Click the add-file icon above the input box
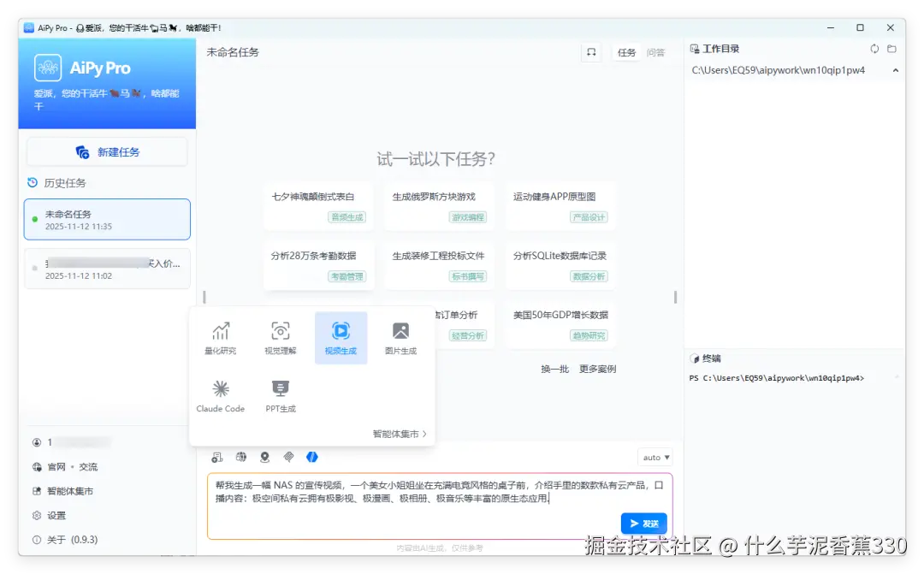 (x=216, y=457)
